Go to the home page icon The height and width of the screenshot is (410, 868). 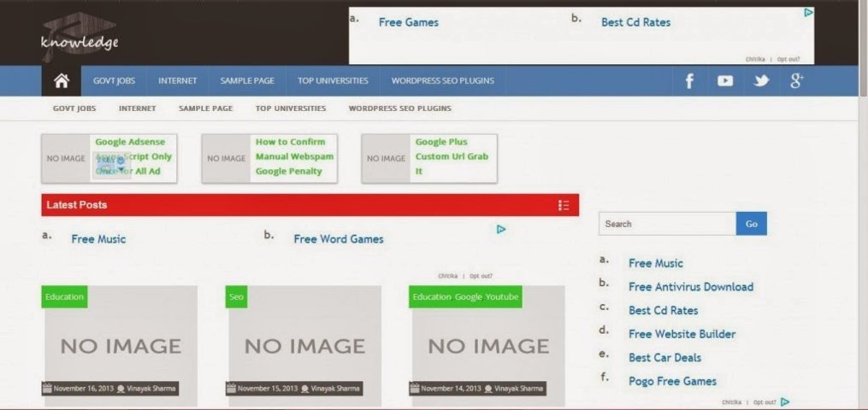[x=62, y=80]
